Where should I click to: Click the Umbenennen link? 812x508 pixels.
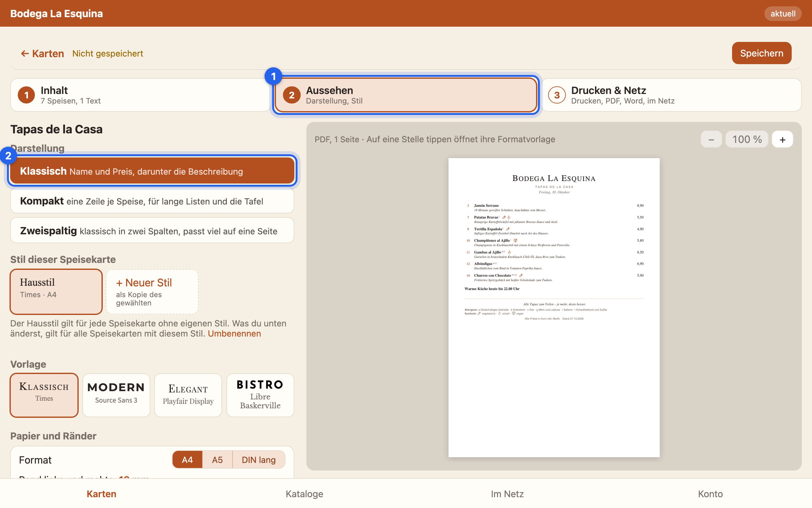234,333
